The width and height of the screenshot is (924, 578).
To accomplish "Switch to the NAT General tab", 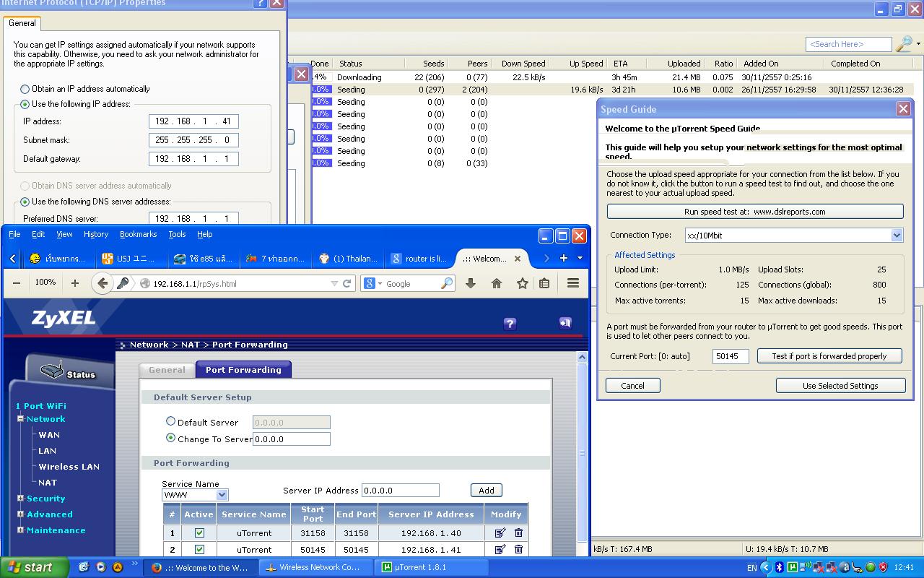I will (x=167, y=370).
